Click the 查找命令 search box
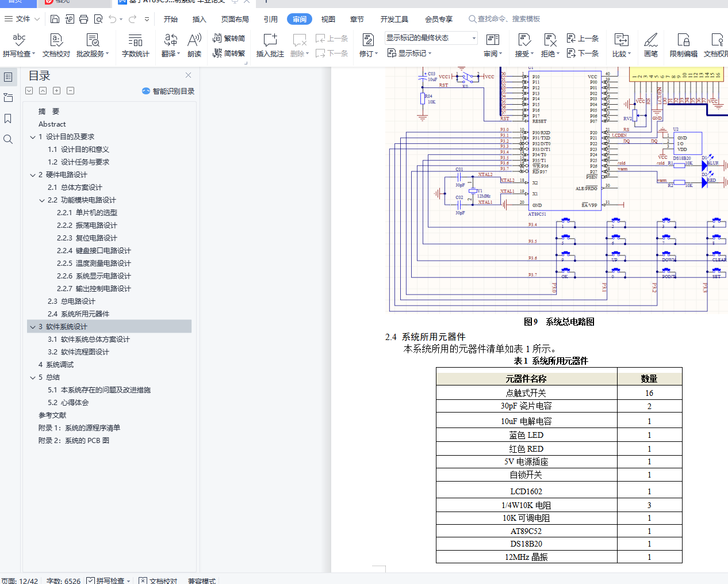 click(504, 19)
